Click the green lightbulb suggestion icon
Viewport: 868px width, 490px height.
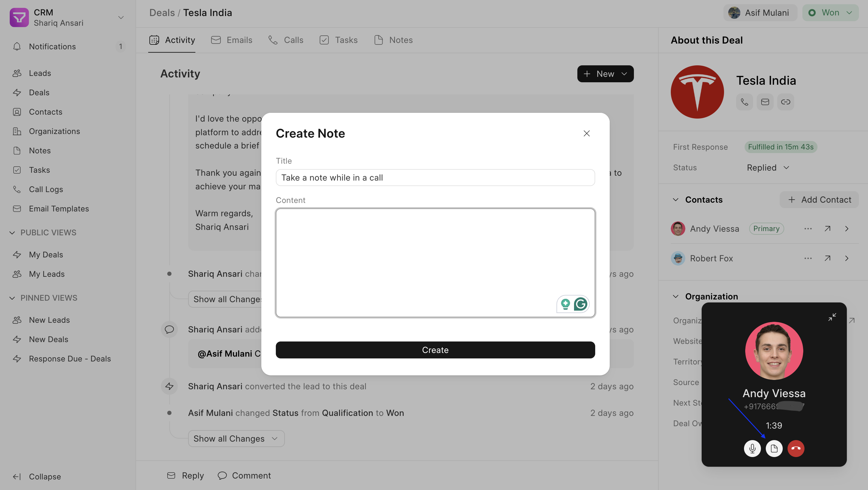coord(566,304)
